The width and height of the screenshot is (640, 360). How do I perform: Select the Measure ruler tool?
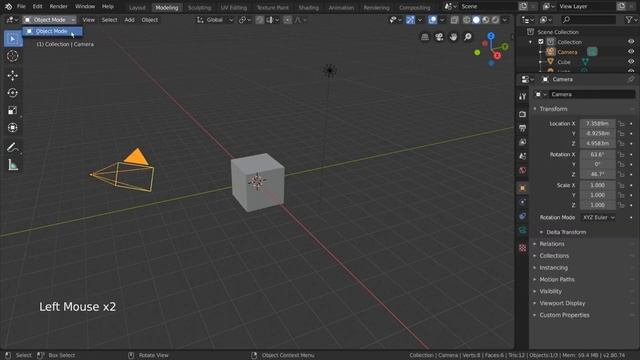pos(13,165)
